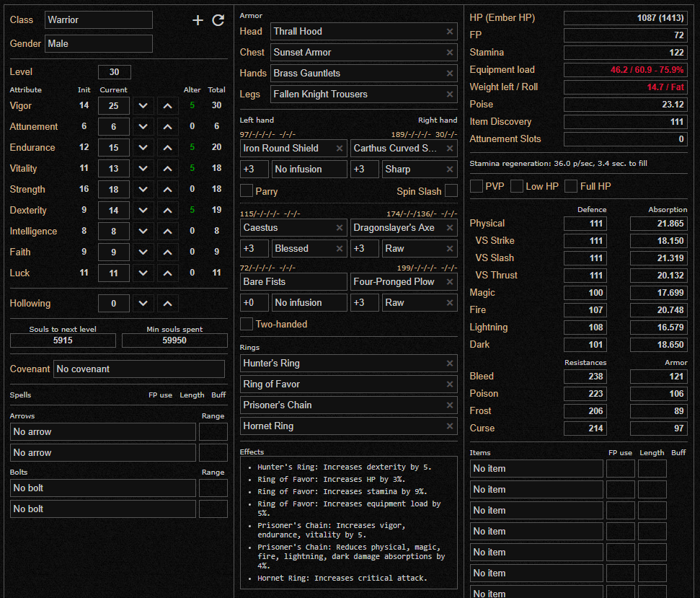Decrease Strength with the down arrow

[x=143, y=190]
